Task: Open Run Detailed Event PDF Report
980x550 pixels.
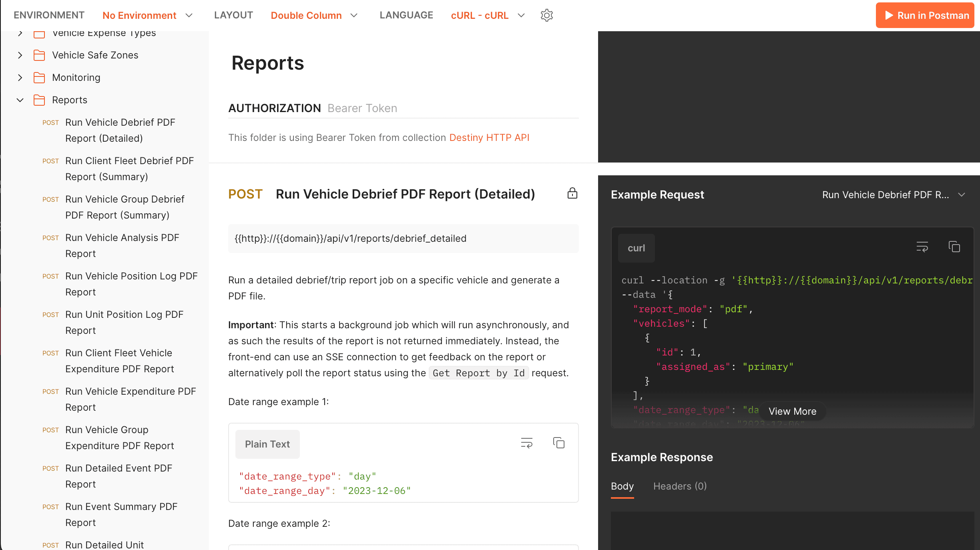Action: tap(118, 476)
